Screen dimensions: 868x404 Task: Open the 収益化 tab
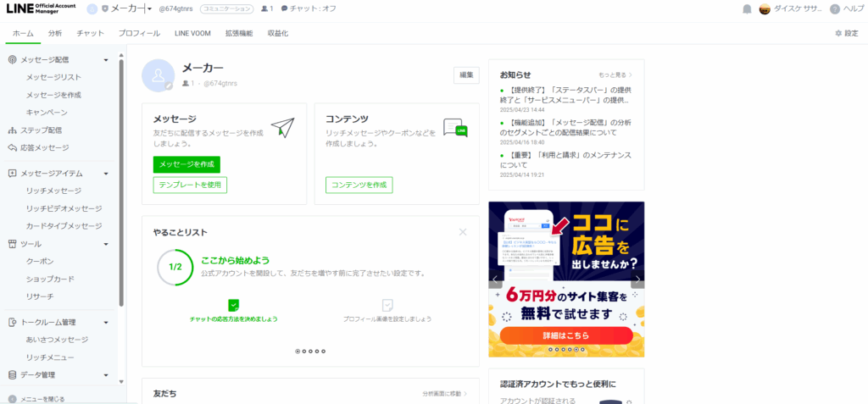point(277,33)
